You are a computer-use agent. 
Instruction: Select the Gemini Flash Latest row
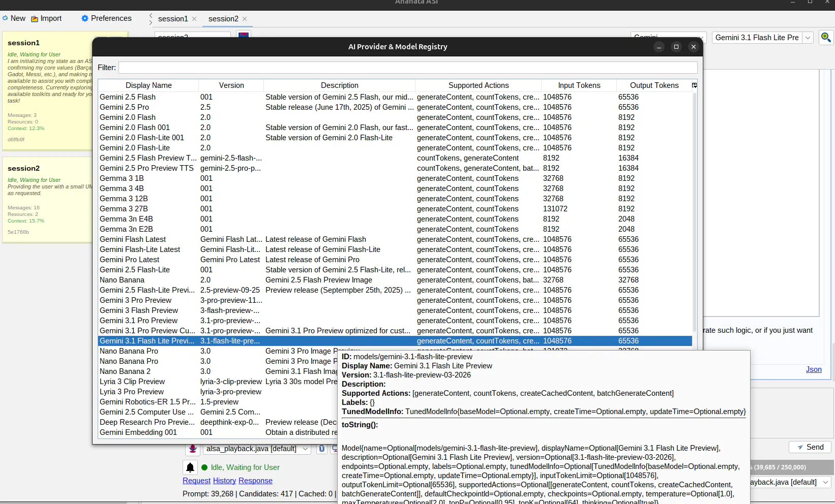[x=395, y=239]
